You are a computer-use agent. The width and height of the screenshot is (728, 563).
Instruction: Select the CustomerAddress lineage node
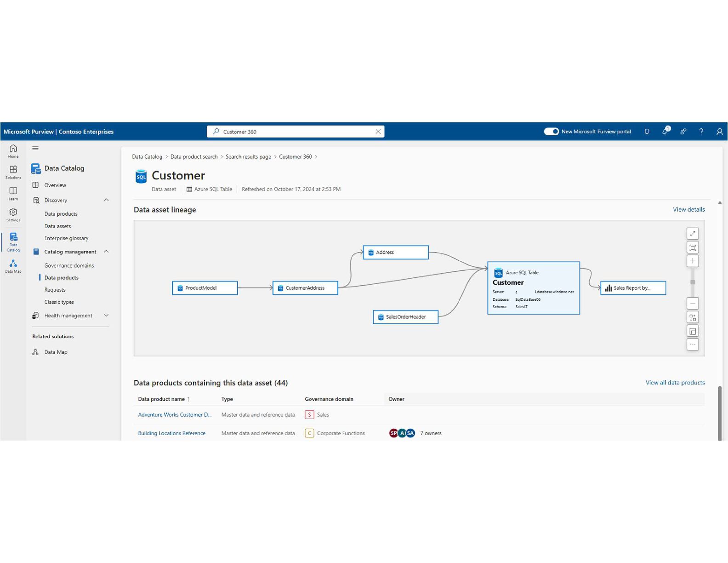[x=305, y=288]
